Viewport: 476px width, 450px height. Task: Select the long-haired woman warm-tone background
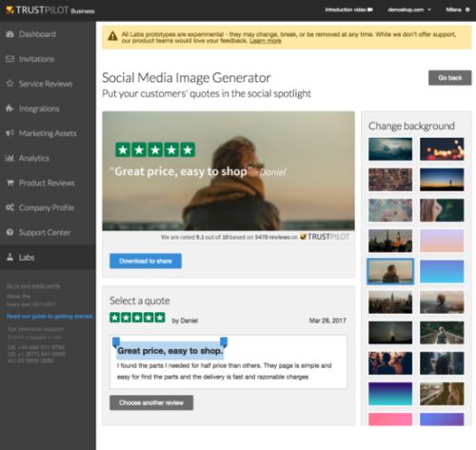click(442, 394)
